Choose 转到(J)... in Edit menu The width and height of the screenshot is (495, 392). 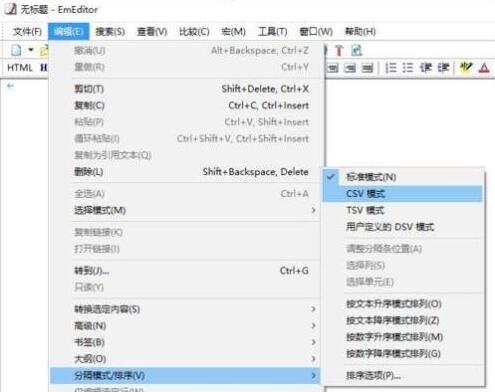(x=185, y=271)
